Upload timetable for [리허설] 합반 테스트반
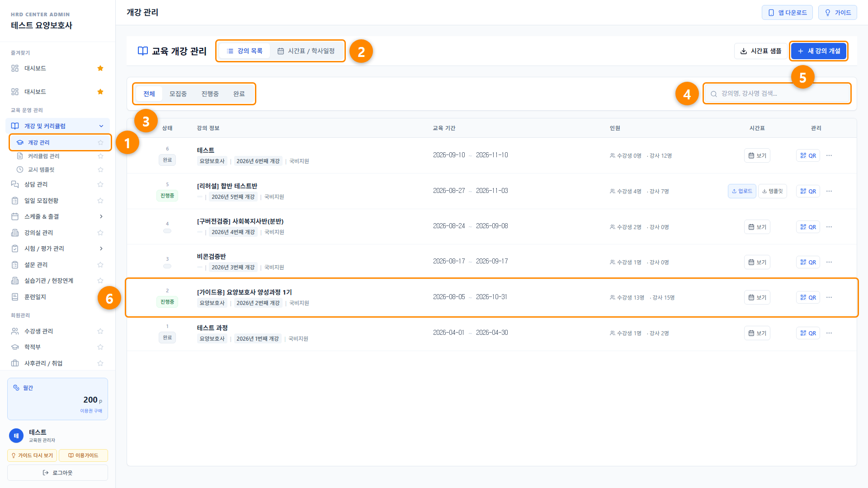 pyautogui.click(x=742, y=191)
